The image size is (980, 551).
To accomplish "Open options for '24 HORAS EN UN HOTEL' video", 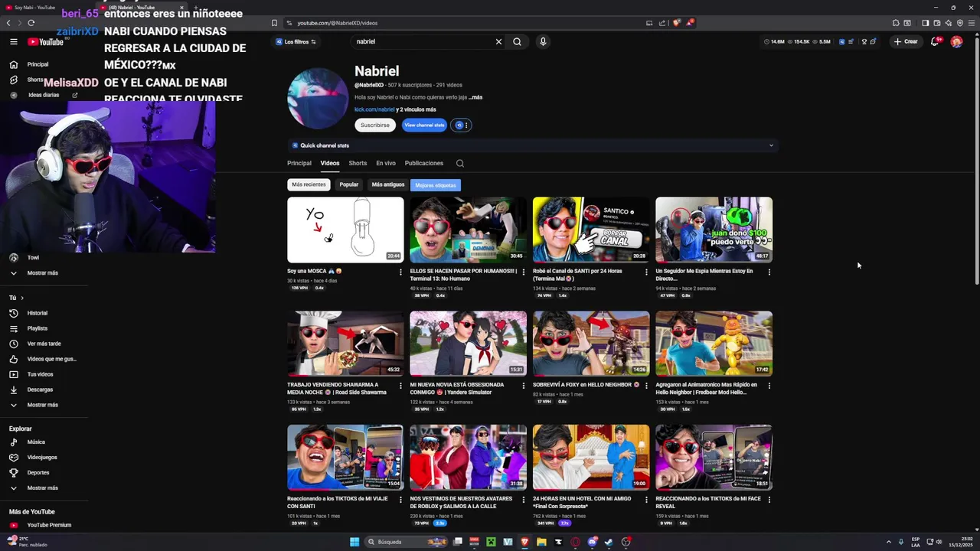I will (646, 500).
